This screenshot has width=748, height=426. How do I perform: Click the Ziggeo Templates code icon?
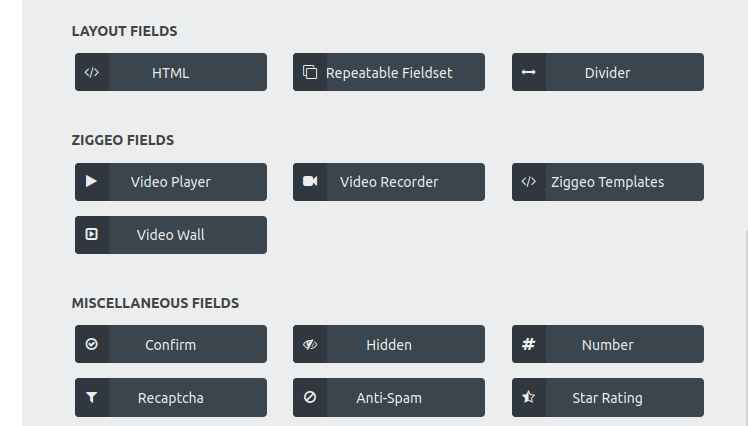point(529,182)
